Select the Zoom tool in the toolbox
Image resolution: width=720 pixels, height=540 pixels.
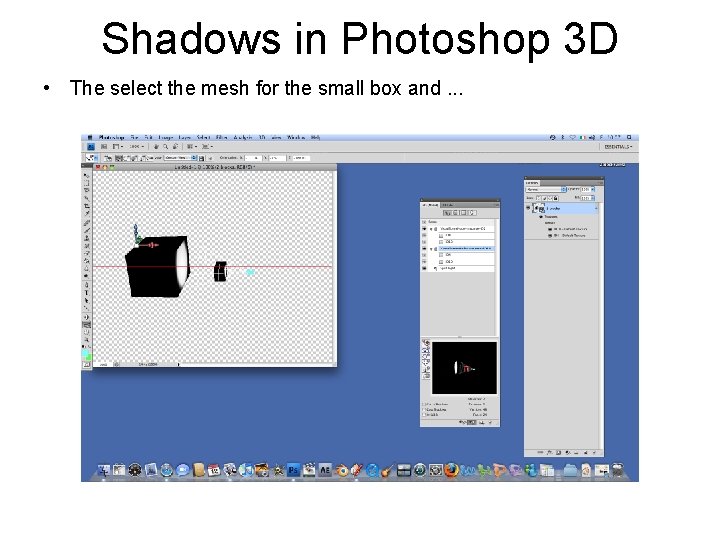point(86,339)
